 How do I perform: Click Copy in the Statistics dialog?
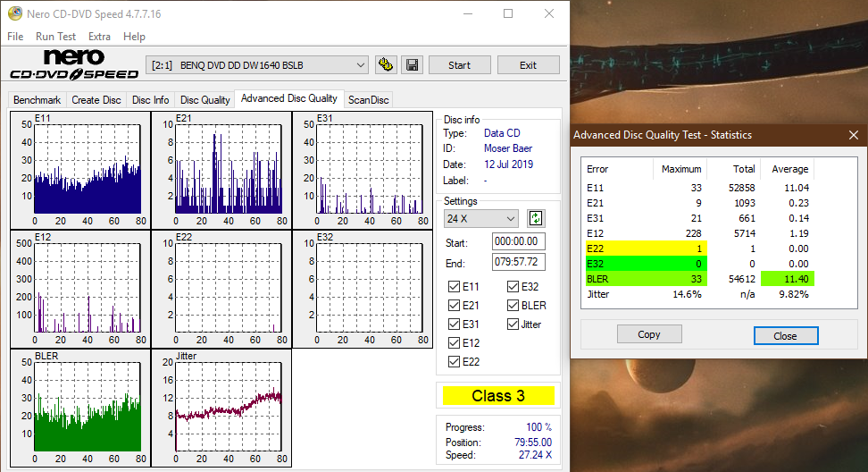[x=649, y=334]
